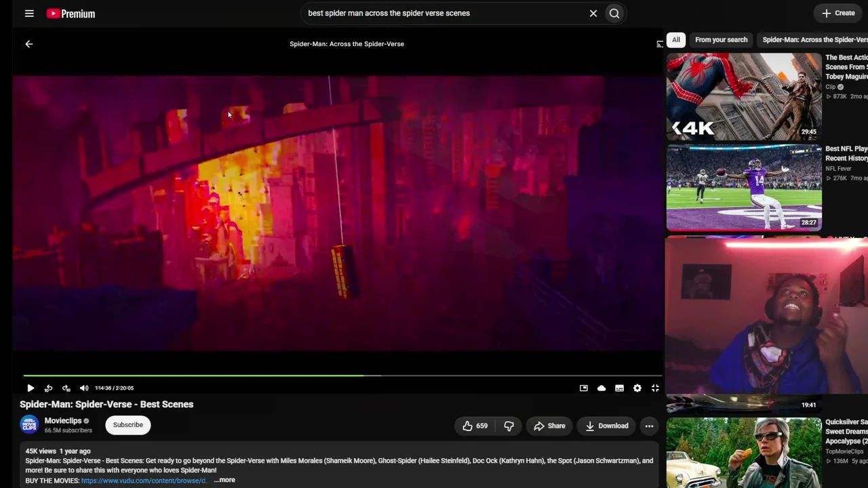The image size is (868, 488).
Task: Like the video
Action: pyautogui.click(x=474, y=426)
